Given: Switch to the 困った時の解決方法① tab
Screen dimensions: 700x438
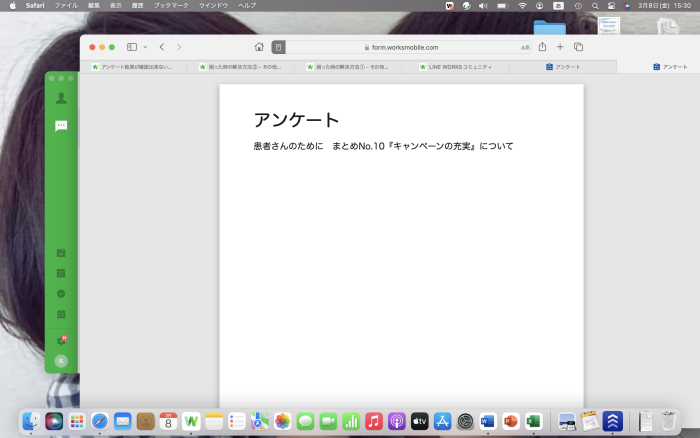Looking at the screenshot, I should [348, 67].
